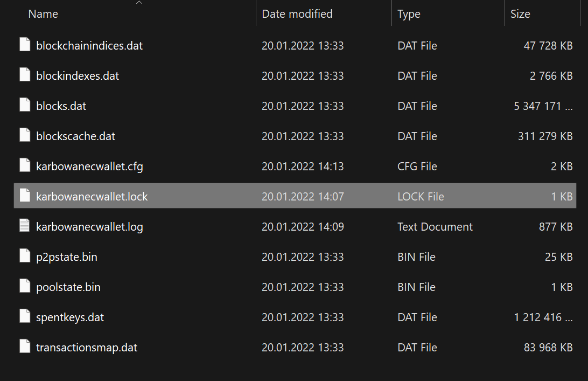Sort files by the Name column header
Viewport: 588px width, 381px height.
(x=43, y=14)
